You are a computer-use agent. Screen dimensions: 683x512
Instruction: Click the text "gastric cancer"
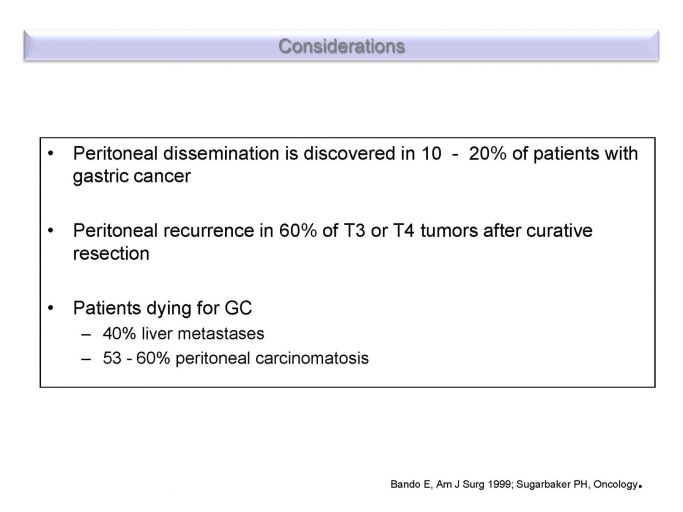pos(132,176)
